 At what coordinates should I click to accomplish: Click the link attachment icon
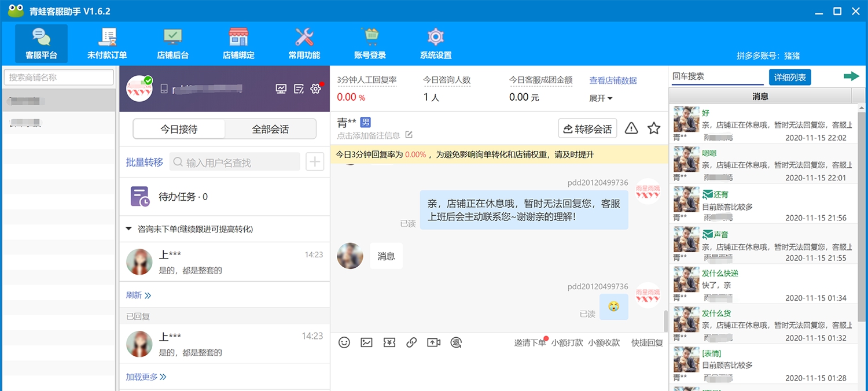(411, 342)
